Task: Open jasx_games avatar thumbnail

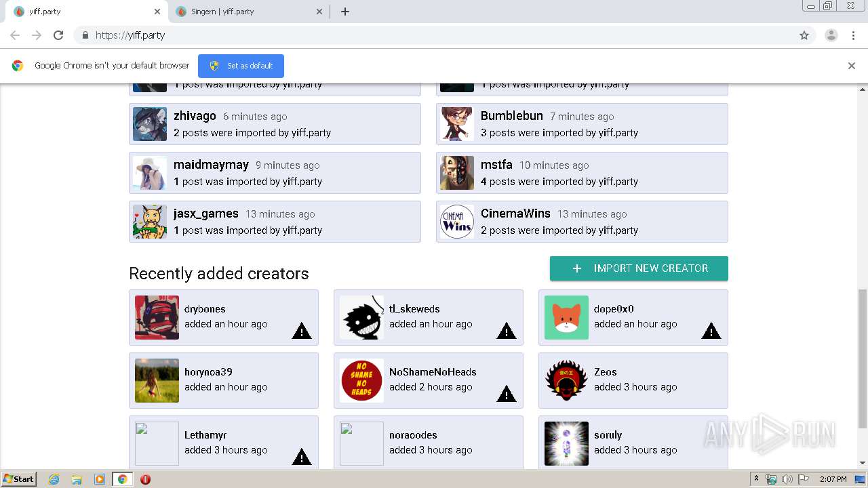Action: [150, 222]
